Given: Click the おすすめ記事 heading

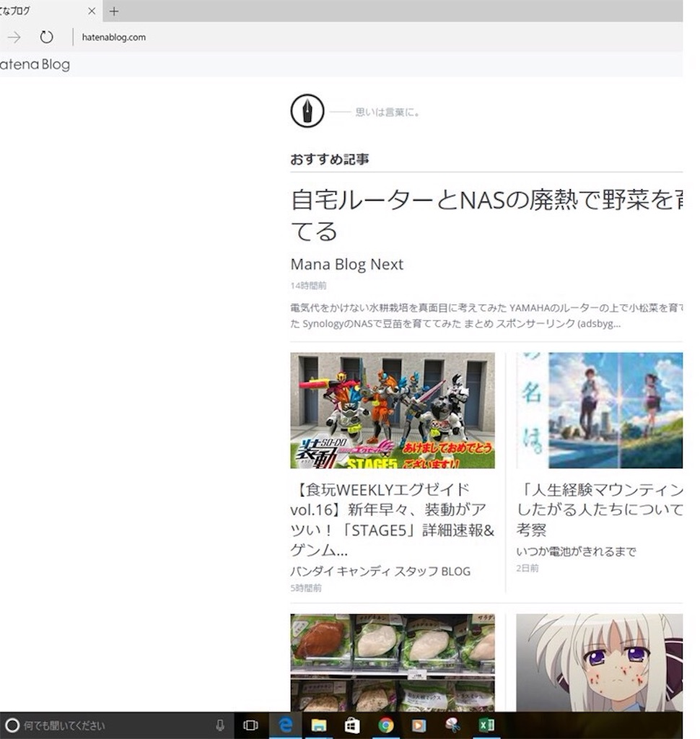Looking at the screenshot, I should point(330,159).
